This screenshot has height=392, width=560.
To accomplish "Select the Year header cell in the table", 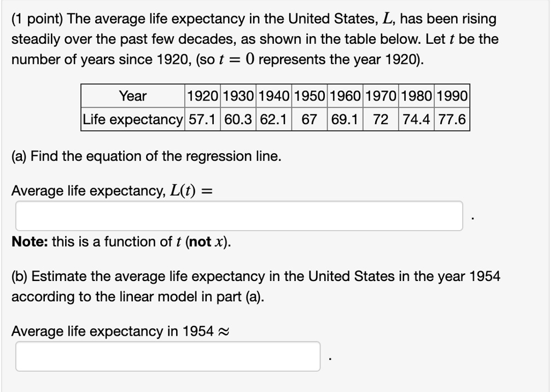I will 133,97.
